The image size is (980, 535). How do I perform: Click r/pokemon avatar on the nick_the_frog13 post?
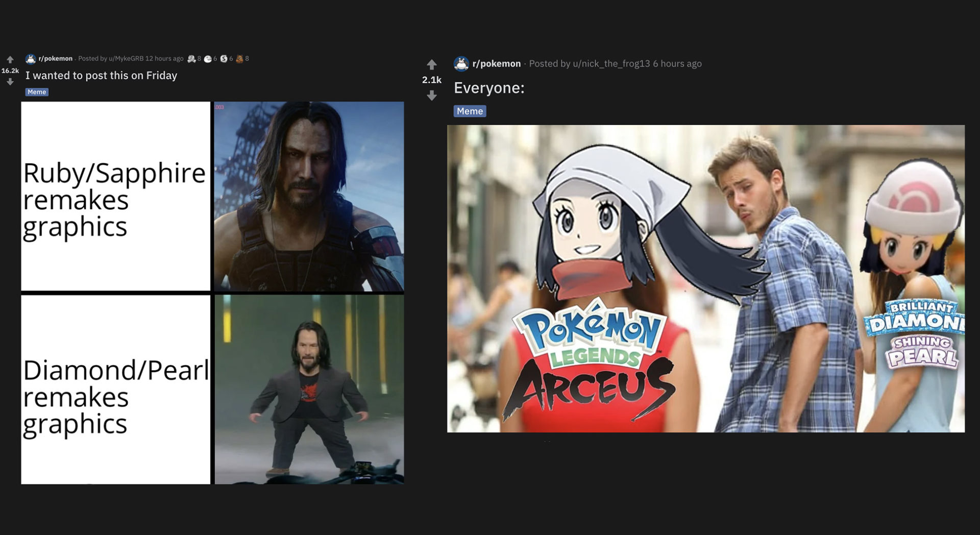tap(461, 64)
